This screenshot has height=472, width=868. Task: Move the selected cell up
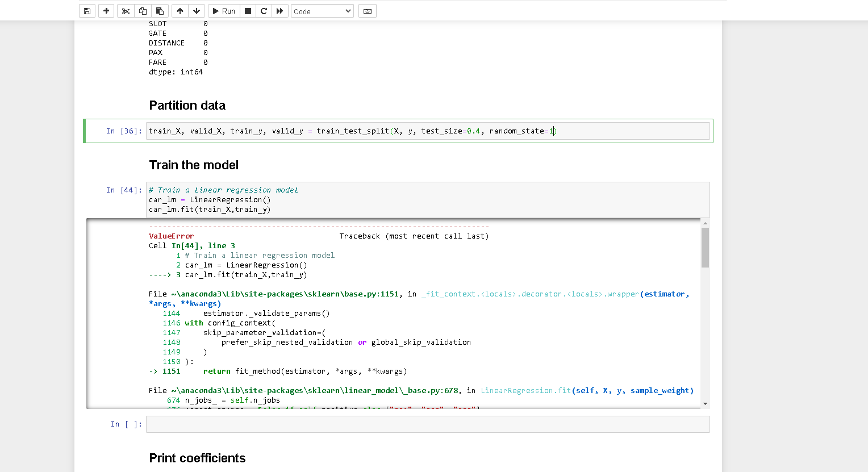180,11
